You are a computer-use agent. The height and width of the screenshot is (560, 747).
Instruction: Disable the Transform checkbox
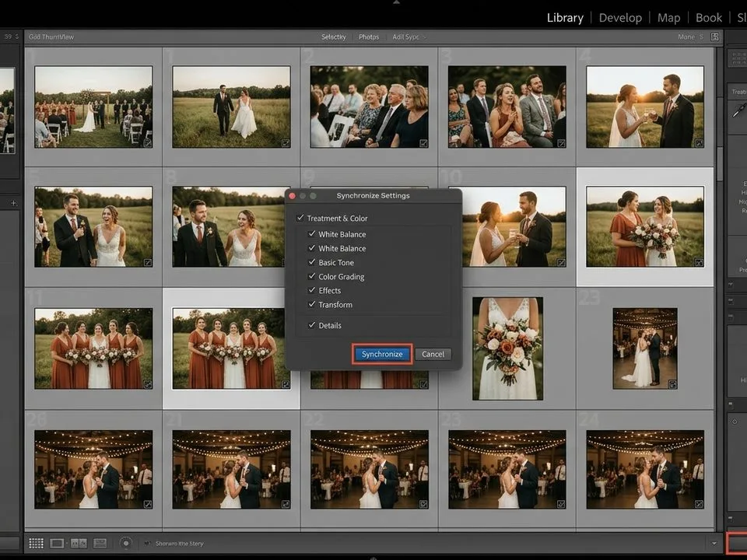pyautogui.click(x=311, y=304)
